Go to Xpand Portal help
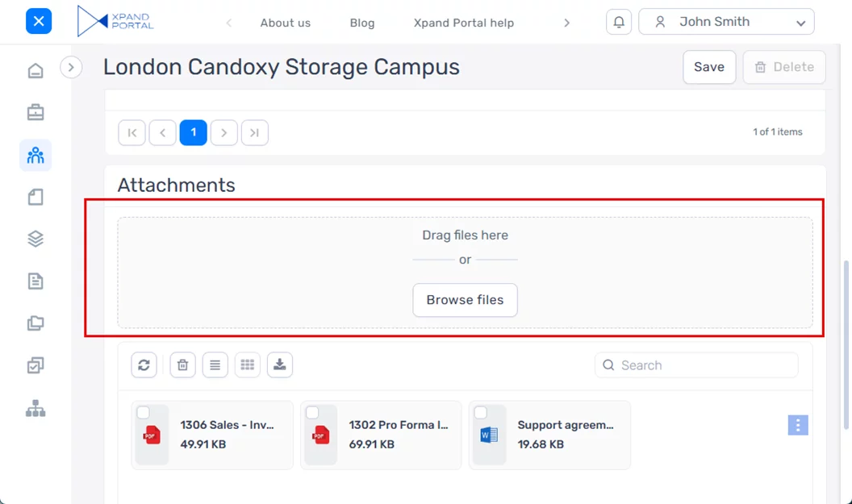 [x=463, y=23]
